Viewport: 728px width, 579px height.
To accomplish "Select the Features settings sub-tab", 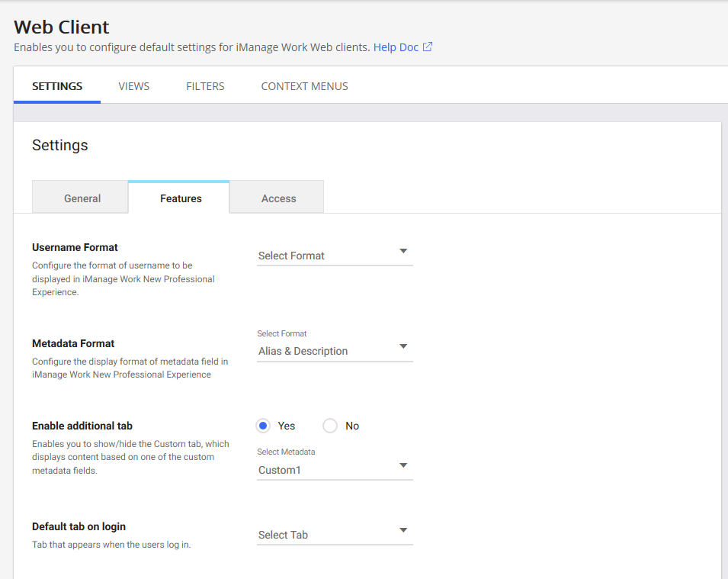I will [x=181, y=198].
